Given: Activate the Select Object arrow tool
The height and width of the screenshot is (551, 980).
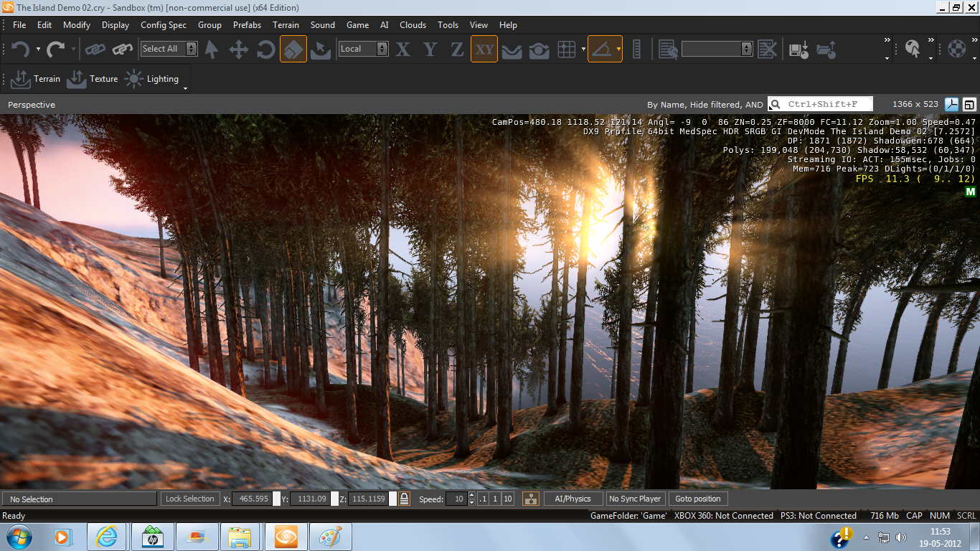Looking at the screenshot, I should (212, 49).
